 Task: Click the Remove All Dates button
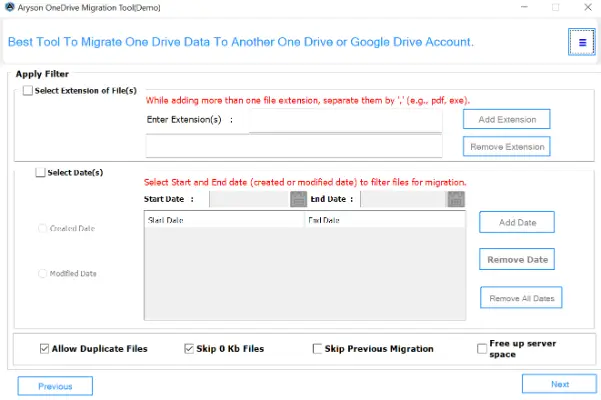(521, 298)
